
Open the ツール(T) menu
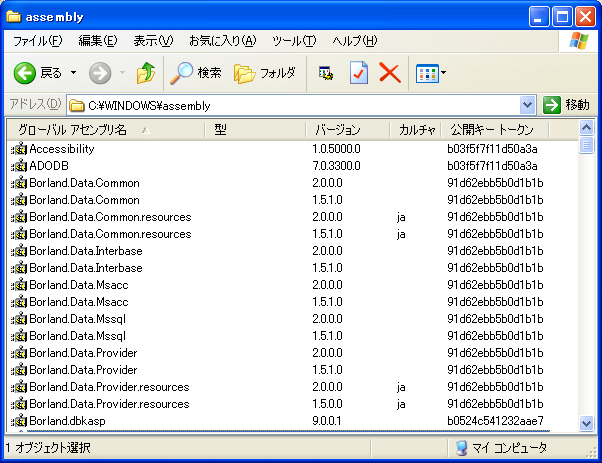coord(294,41)
